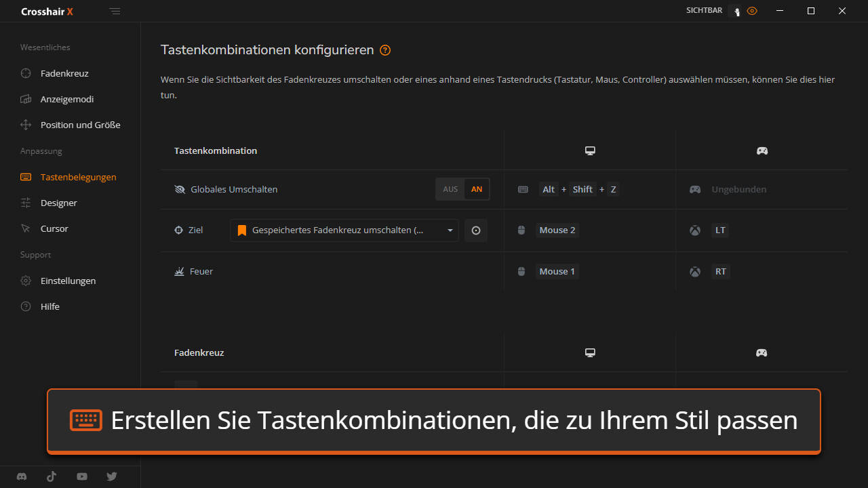The height and width of the screenshot is (488, 868).
Task: Open Einstellungen from the sidebar
Action: [x=68, y=281]
